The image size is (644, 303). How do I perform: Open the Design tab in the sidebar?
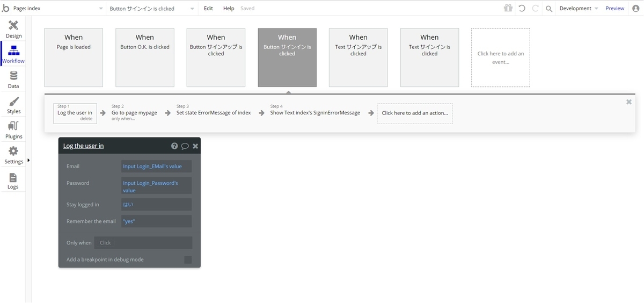(13, 30)
